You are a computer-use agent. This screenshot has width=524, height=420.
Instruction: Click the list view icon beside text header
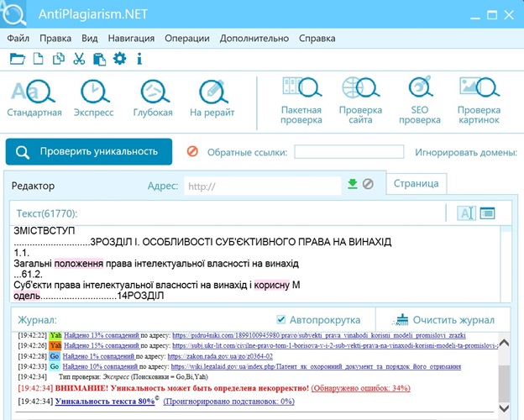[x=487, y=213]
